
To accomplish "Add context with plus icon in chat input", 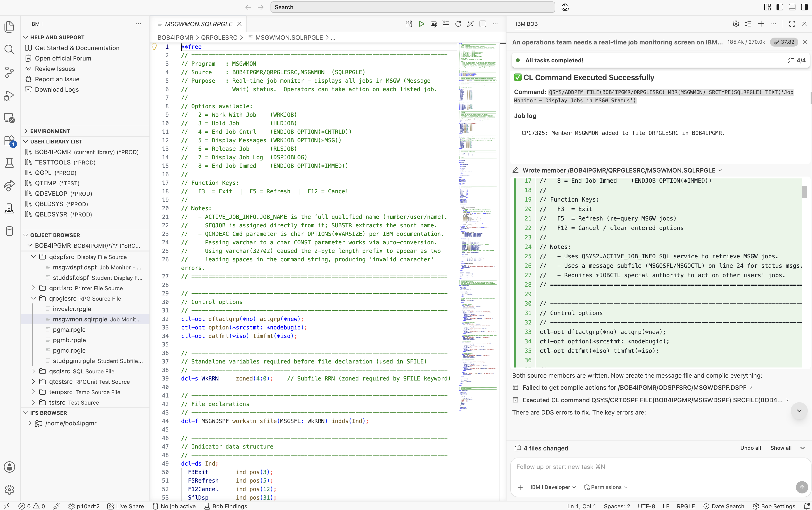I will [x=520, y=487].
